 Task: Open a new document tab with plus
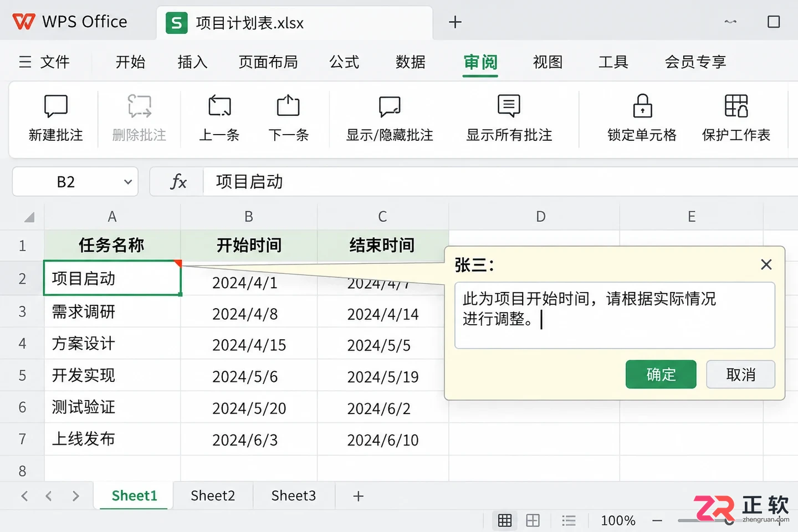click(455, 22)
